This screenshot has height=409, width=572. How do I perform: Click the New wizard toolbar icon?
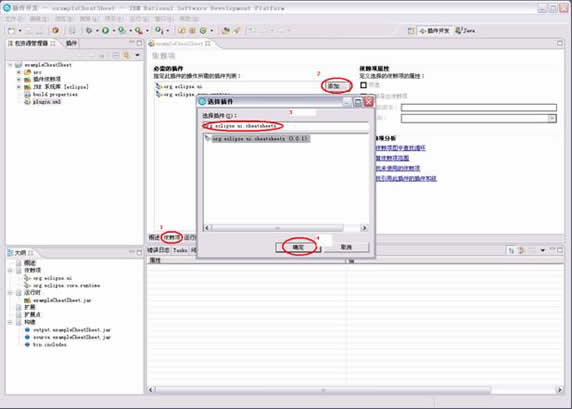12,31
